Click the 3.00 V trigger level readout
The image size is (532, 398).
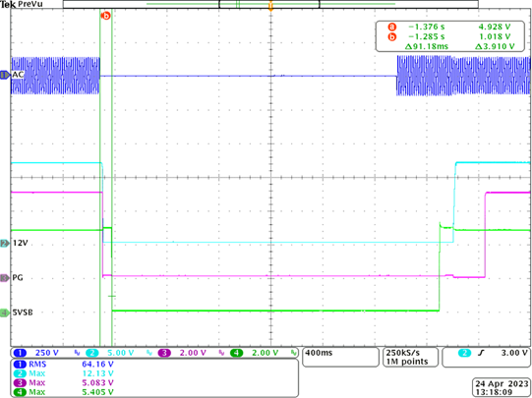point(514,353)
